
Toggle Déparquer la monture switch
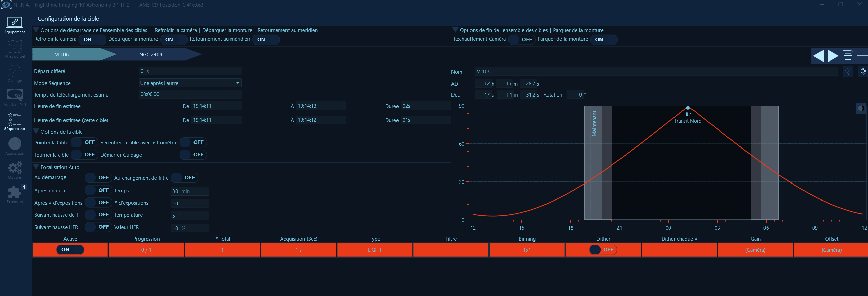174,39
